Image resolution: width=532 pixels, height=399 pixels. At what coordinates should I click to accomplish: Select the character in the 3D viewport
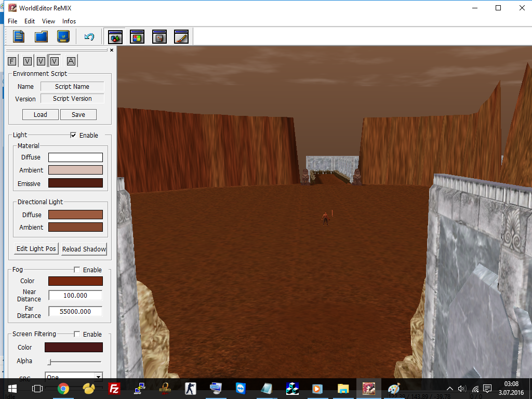[325, 219]
